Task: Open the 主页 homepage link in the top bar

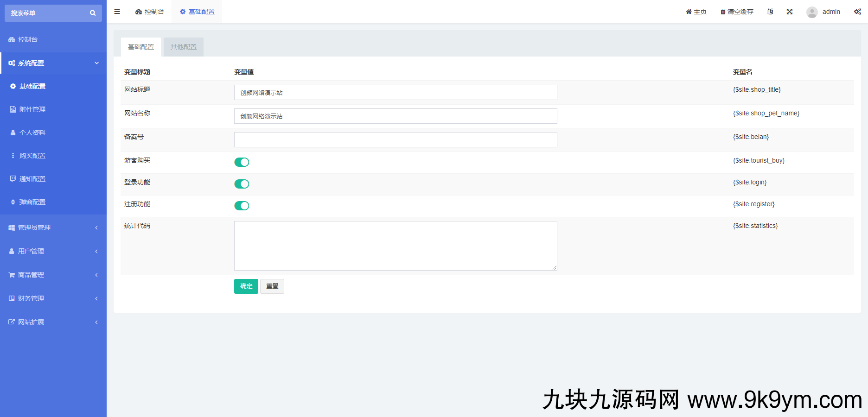Action: [696, 12]
